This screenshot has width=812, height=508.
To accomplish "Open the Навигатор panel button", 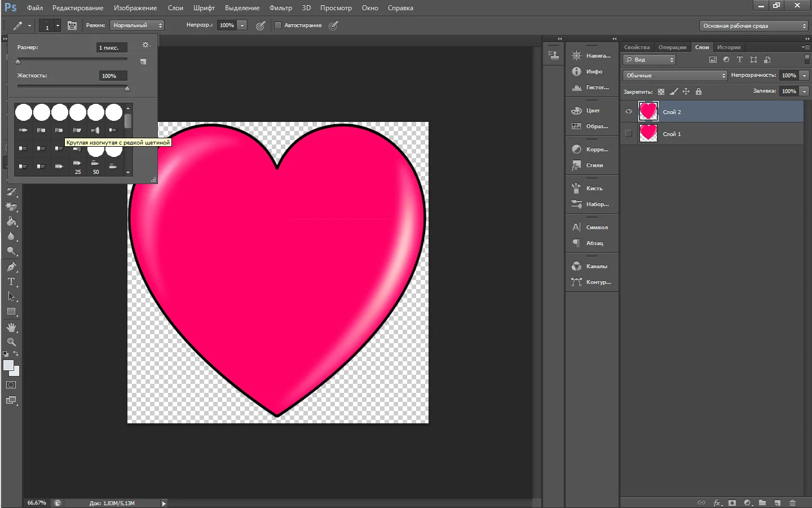I will (x=592, y=56).
